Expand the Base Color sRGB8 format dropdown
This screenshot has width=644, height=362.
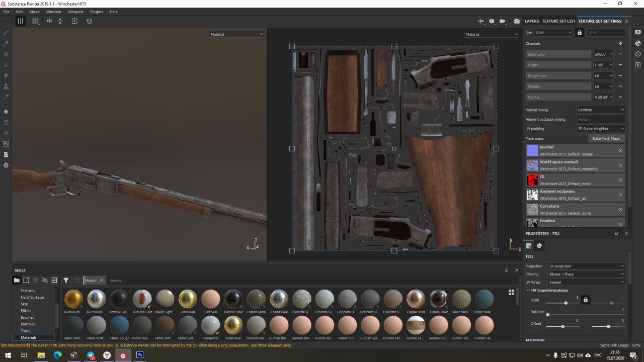(604, 54)
